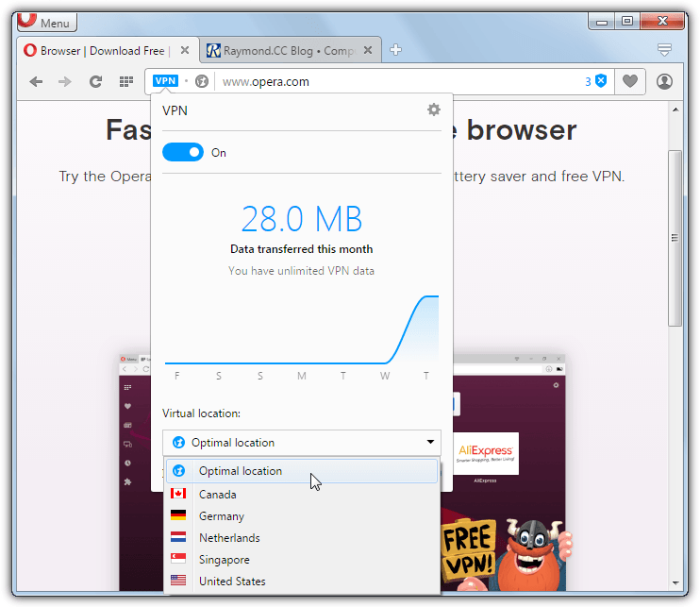
Task: Switch to the Browser | Download Free tab
Action: pos(108,50)
